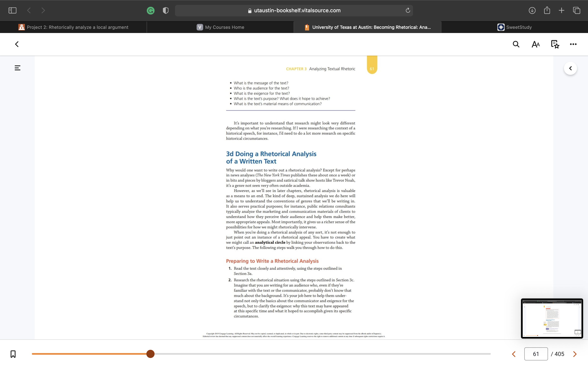Toggle the Safari sidebar button
Viewport: 588px width, 368px height.
click(12, 10)
